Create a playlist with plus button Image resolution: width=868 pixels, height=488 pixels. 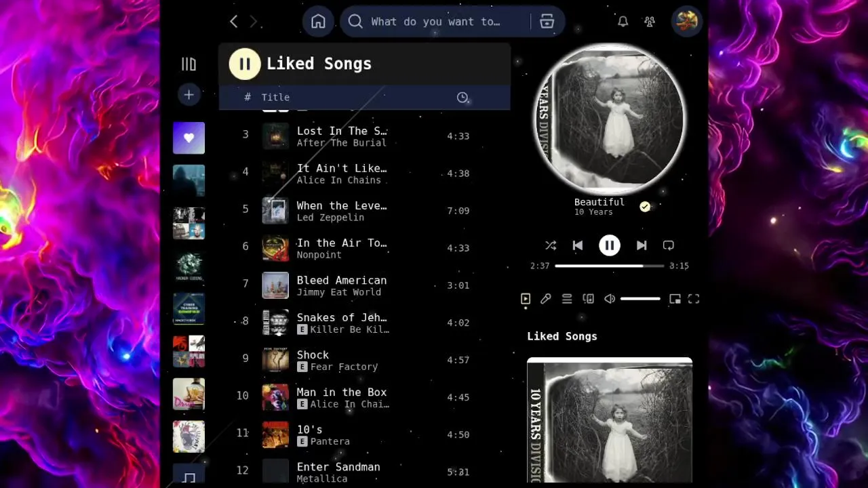click(189, 95)
